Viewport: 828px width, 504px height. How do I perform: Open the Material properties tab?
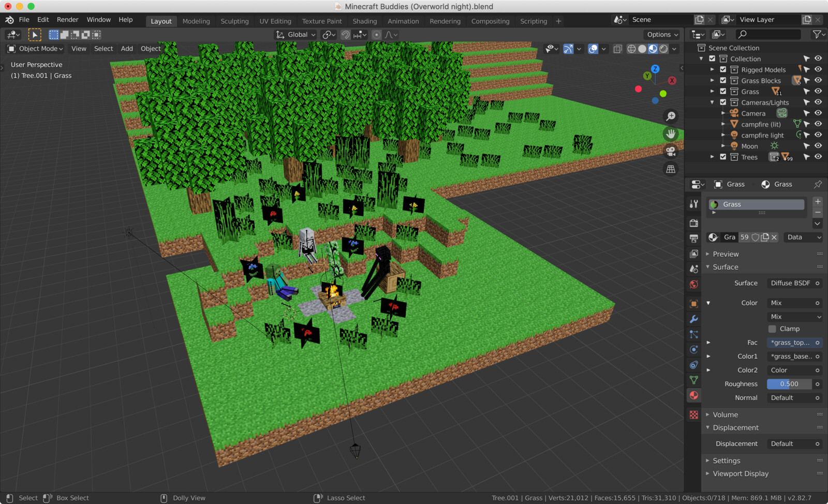[x=694, y=395]
